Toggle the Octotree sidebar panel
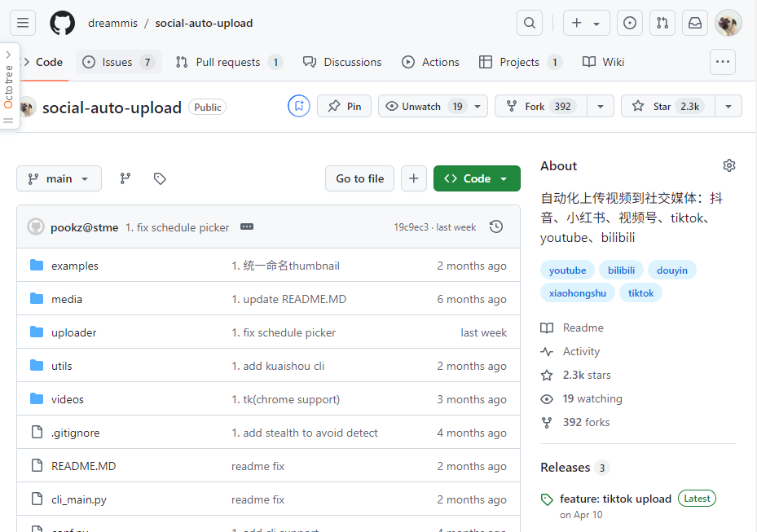 tap(9, 86)
